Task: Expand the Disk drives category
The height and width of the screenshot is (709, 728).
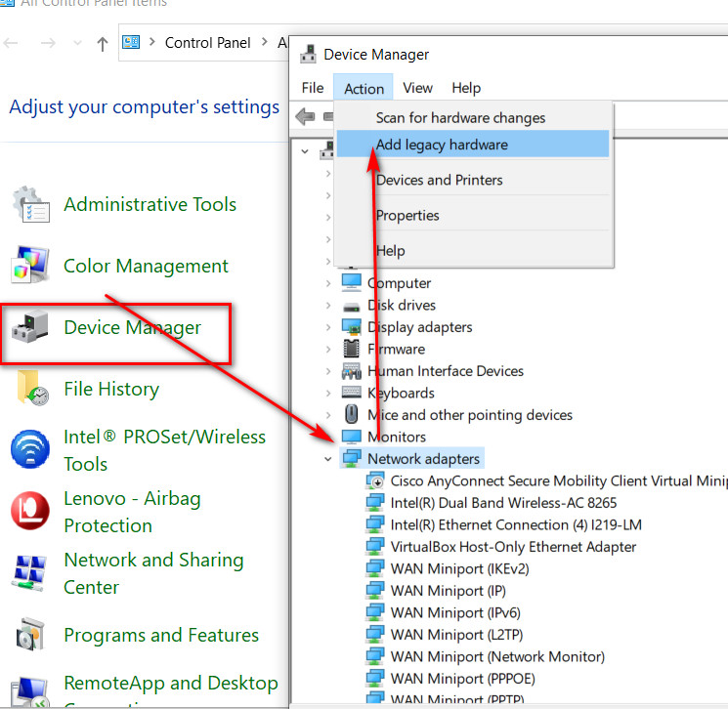Action: pyautogui.click(x=328, y=306)
